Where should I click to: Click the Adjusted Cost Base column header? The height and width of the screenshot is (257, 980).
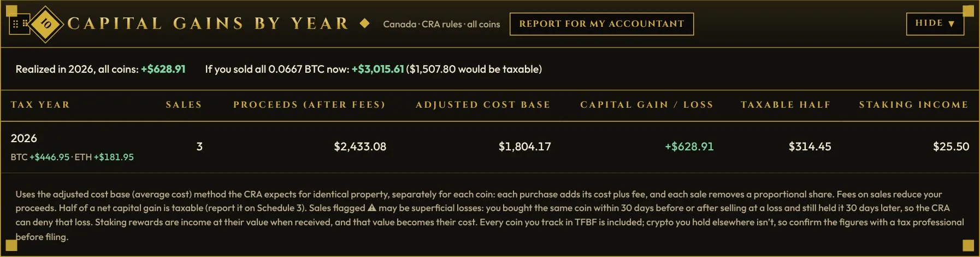[483, 104]
